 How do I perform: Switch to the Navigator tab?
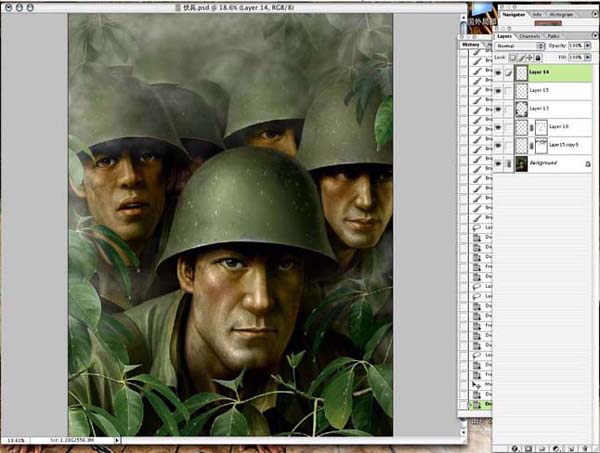[x=514, y=14]
